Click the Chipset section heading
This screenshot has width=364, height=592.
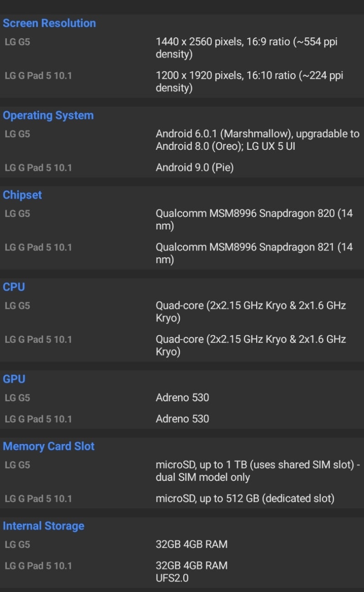(x=22, y=195)
